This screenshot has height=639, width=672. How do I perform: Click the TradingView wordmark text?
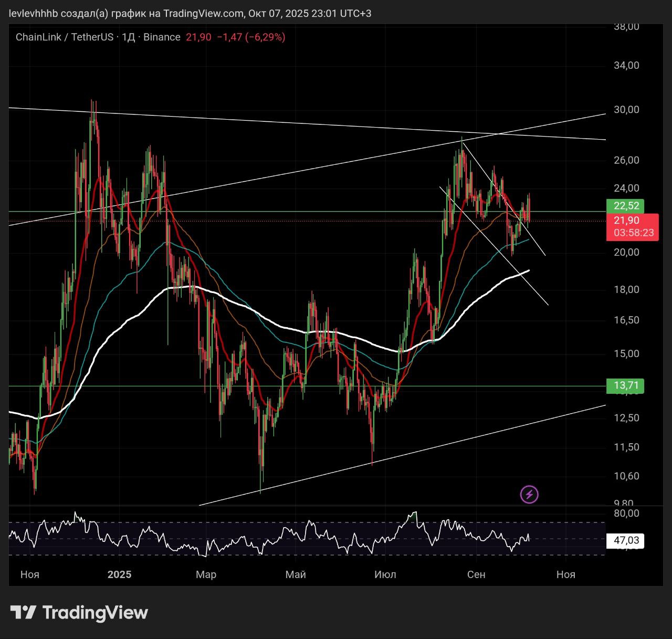tap(95, 613)
